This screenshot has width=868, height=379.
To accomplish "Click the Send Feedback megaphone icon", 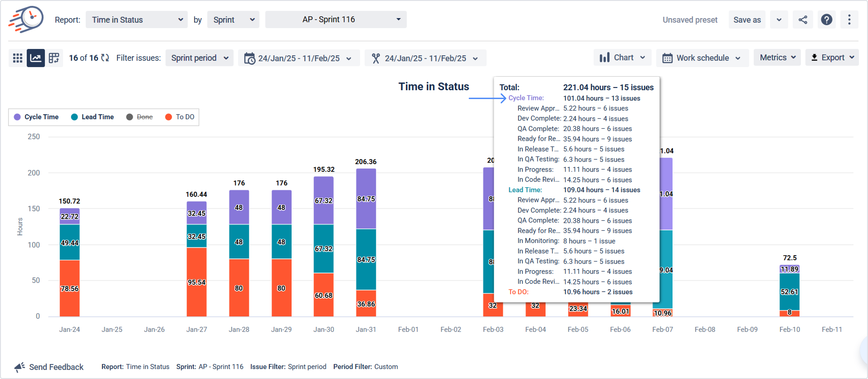I will pos(20,367).
